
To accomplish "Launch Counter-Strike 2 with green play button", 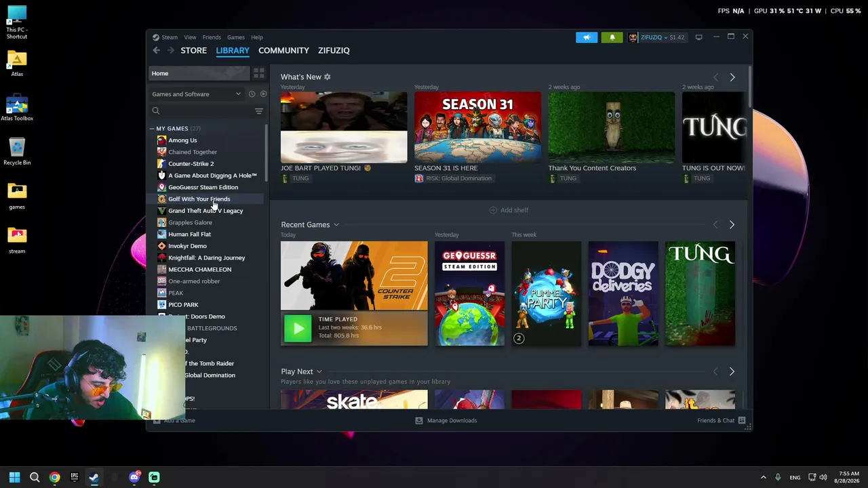I will (298, 329).
